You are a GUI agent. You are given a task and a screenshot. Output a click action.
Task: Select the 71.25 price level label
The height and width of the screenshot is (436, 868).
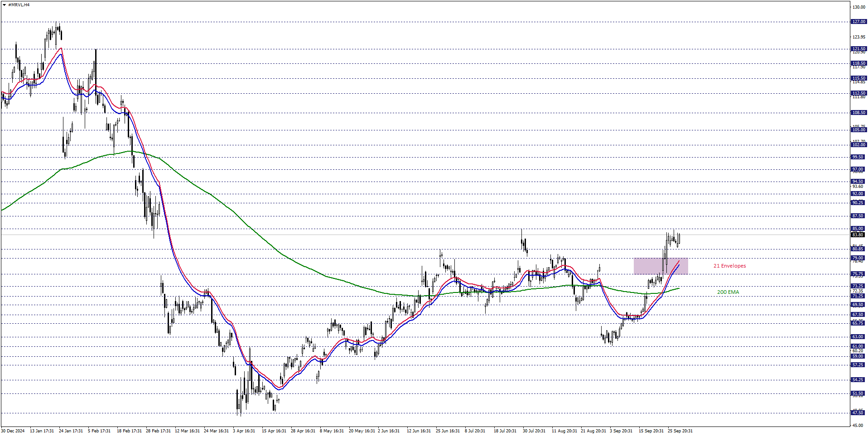(859, 296)
